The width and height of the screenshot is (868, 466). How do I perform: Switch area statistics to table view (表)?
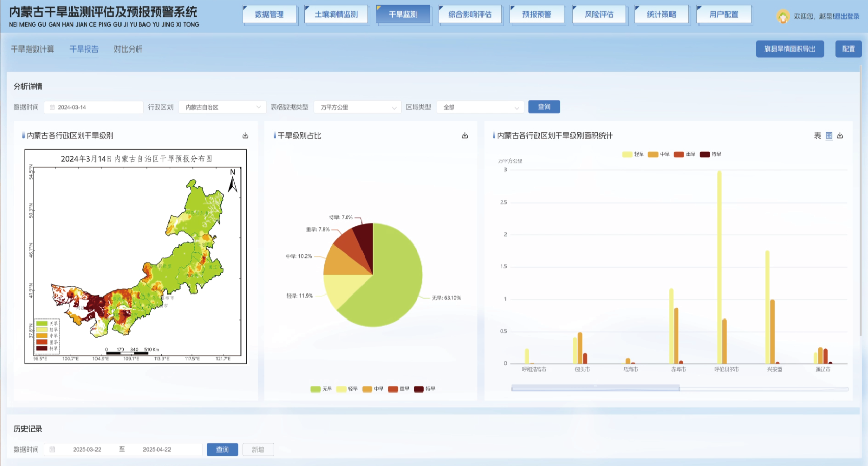[x=817, y=136]
